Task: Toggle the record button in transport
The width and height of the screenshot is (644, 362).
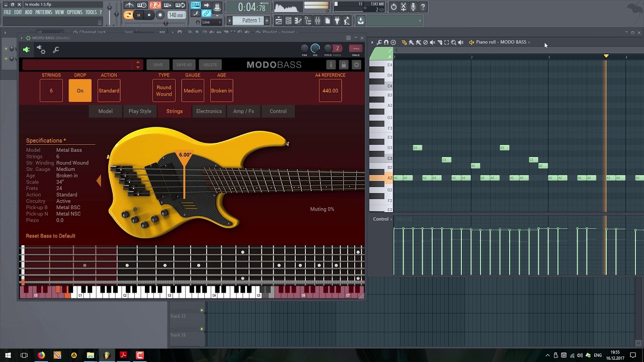Action: 160,15
